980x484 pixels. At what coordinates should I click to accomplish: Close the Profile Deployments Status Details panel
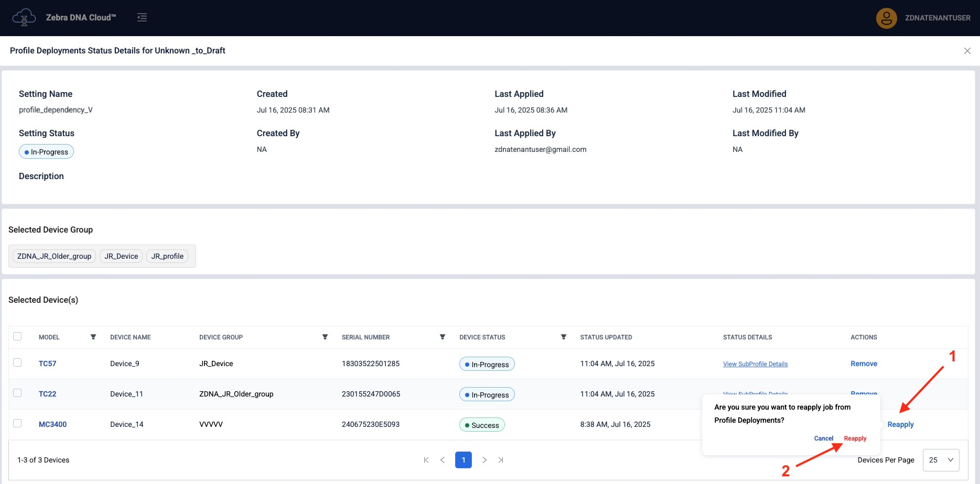pyautogui.click(x=967, y=51)
